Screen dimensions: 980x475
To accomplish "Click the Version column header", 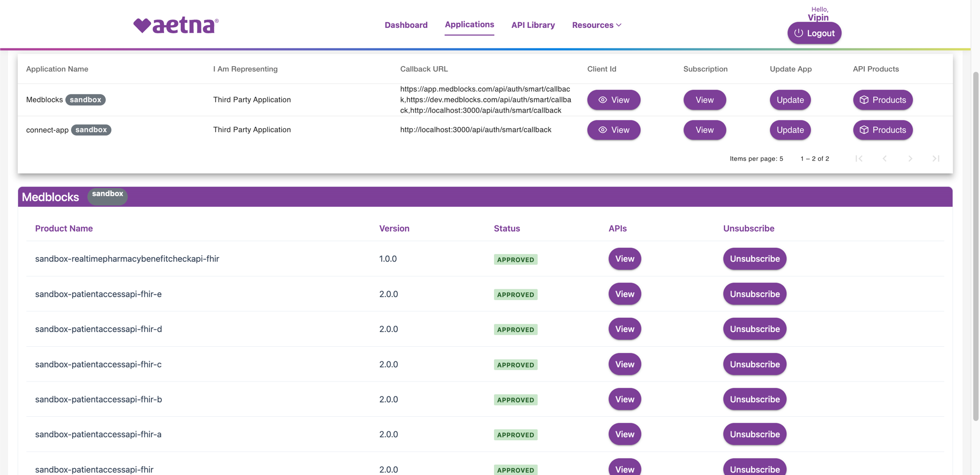I will 394,228.
